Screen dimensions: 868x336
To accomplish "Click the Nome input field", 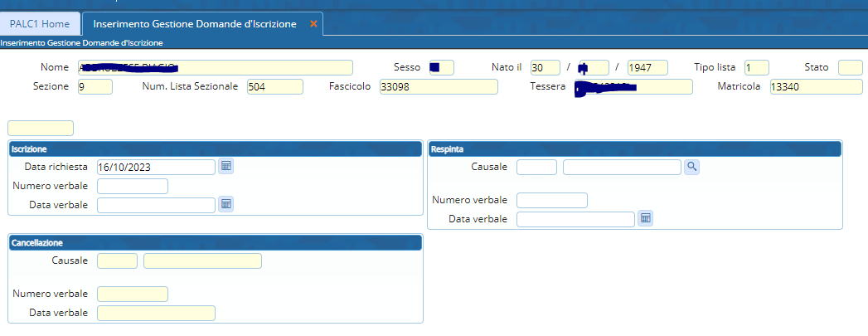I will 216,67.
